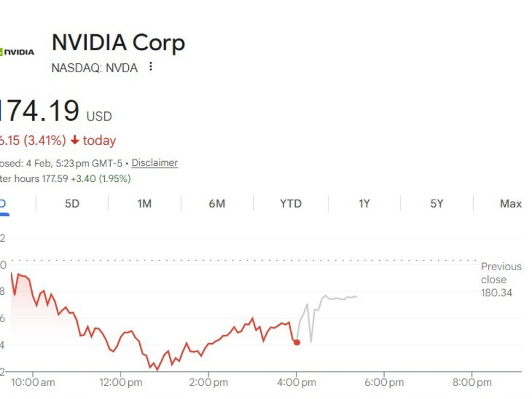Switch to the 1M chart view
Image resolution: width=532 pixels, height=399 pixels.
tap(144, 204)
